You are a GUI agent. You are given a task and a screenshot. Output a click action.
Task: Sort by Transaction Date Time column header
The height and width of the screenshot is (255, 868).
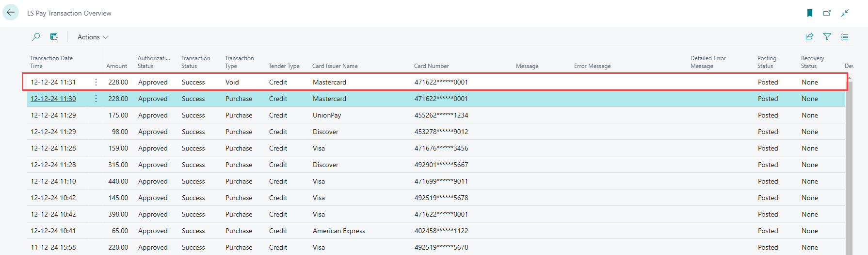coord(51,62)
